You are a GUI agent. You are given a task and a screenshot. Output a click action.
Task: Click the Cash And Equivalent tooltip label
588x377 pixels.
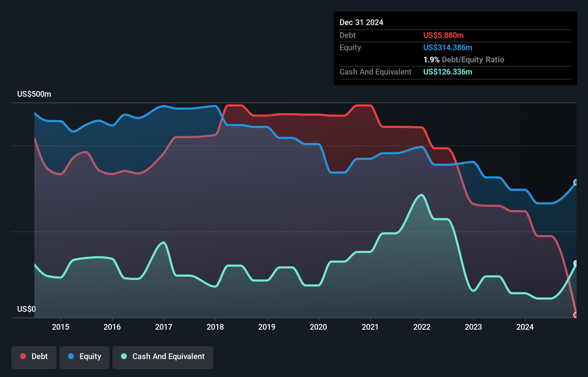[375, 72]
